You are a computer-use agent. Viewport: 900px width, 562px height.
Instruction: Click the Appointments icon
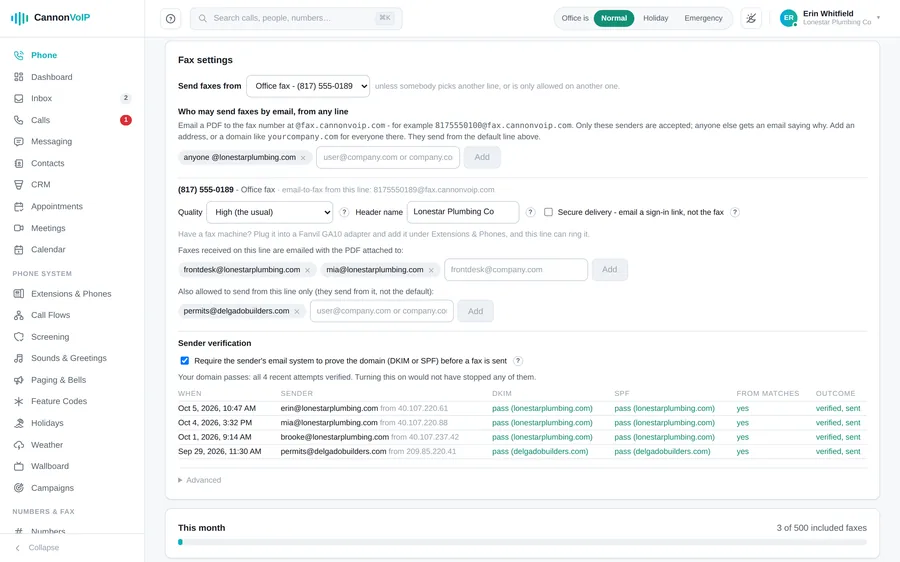[19, 206]
